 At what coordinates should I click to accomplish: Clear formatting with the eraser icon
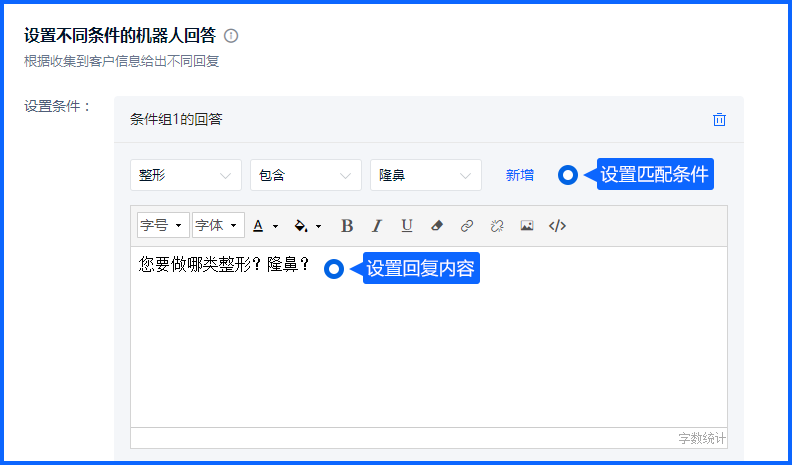tap(437, 226)
